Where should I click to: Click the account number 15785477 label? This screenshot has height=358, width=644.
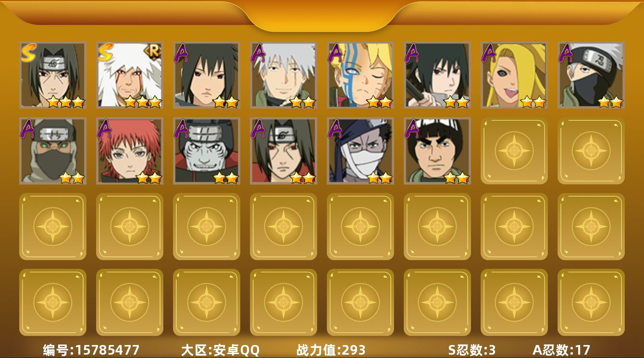point(91,350)
